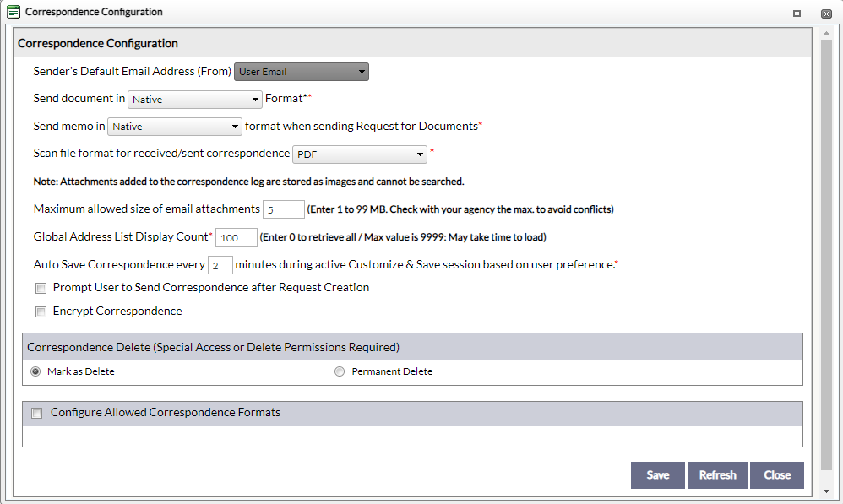The width and height of the screenshot is (843, 504).
Task: Click the scrollbar down arrow
Action: click(x=826, y=490)
